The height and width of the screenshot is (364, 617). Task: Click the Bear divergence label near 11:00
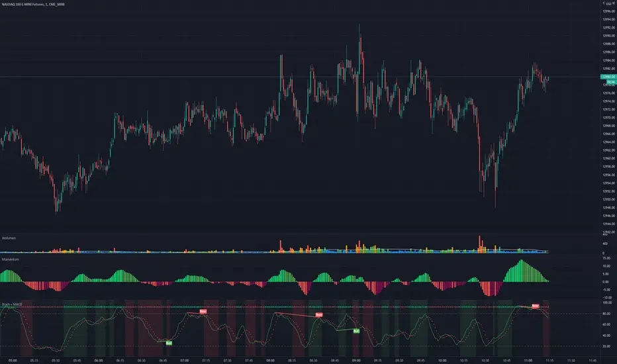tap(535, 306)
